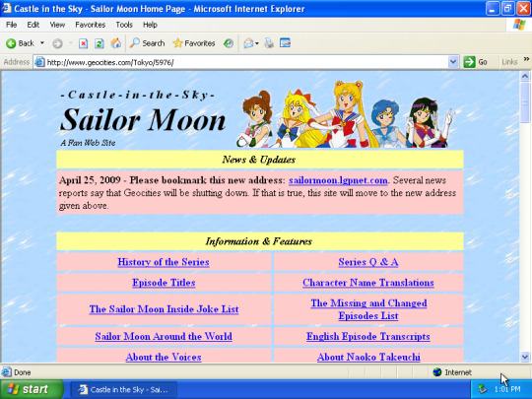Open the Series Q & A link
This screenshot has height=399, width=532.
(x=368, y=262)
